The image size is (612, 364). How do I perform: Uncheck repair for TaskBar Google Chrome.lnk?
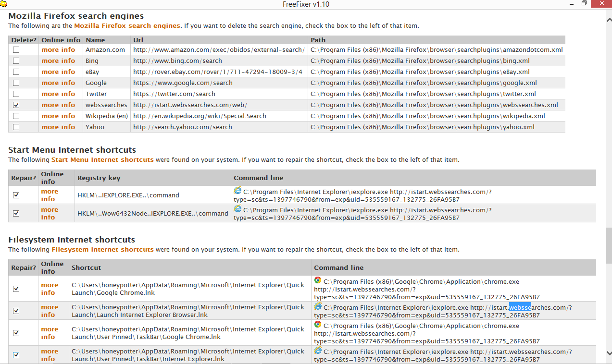pyautogui.click(x=16, y=333)
